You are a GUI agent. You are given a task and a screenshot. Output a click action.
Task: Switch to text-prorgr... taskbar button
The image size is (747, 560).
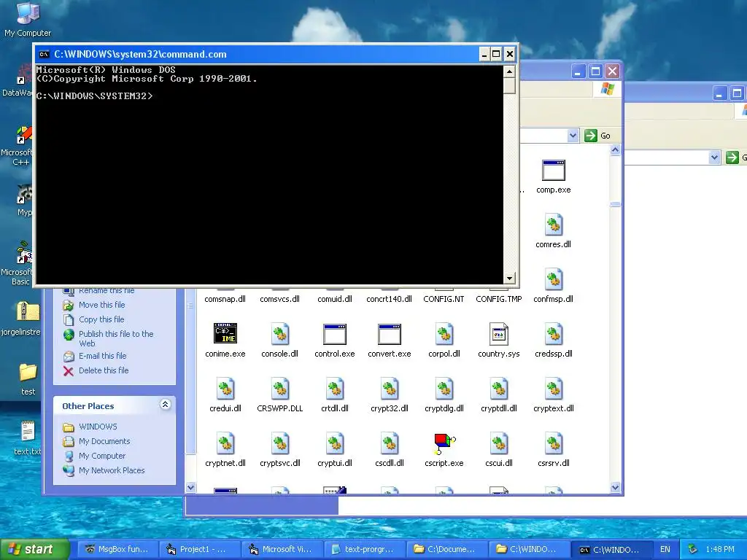(365, 549)
